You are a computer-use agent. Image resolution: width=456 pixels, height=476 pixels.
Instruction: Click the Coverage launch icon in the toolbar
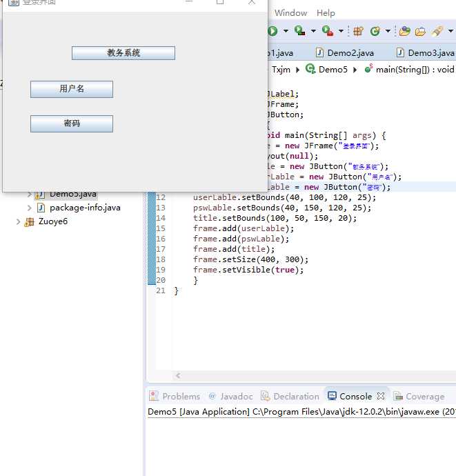point(299,30)
